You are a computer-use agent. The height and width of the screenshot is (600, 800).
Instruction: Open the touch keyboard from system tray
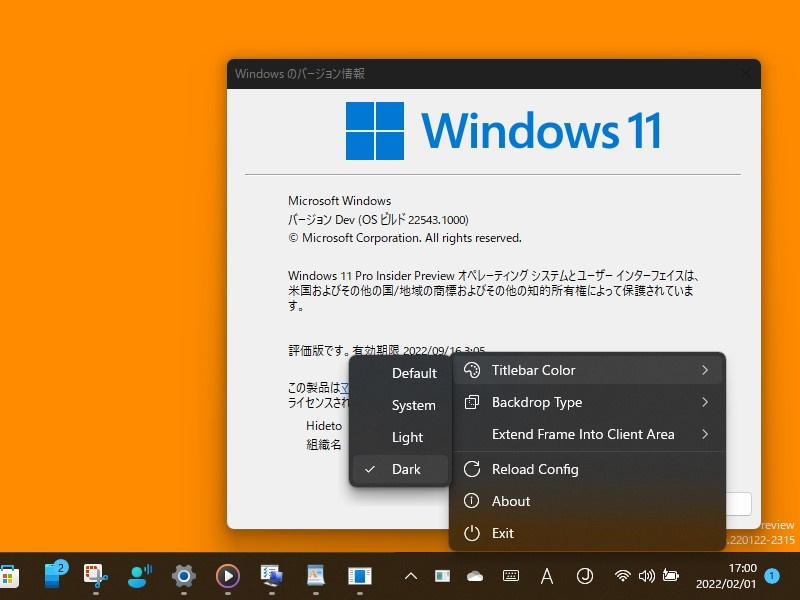pos(512,575)
